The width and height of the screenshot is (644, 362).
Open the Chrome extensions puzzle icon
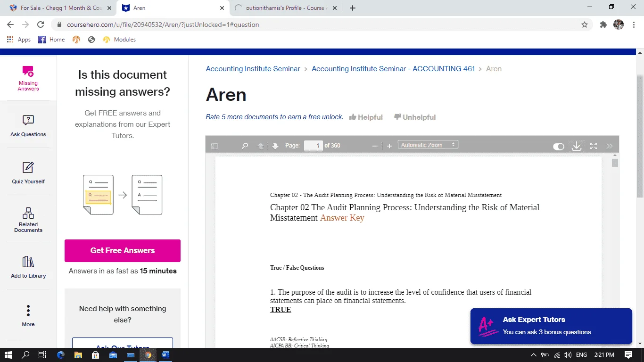point(603,25)
